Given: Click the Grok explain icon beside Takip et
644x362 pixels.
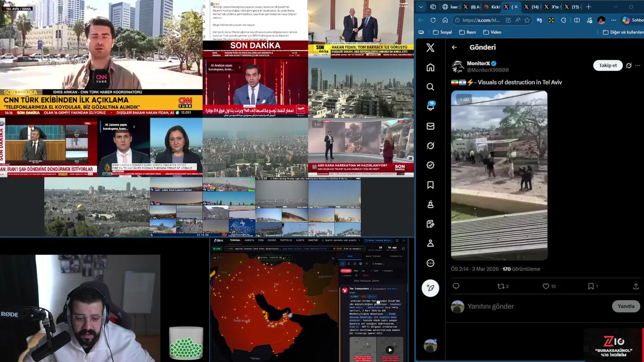Looking at the screenshot, I should 629,65.
